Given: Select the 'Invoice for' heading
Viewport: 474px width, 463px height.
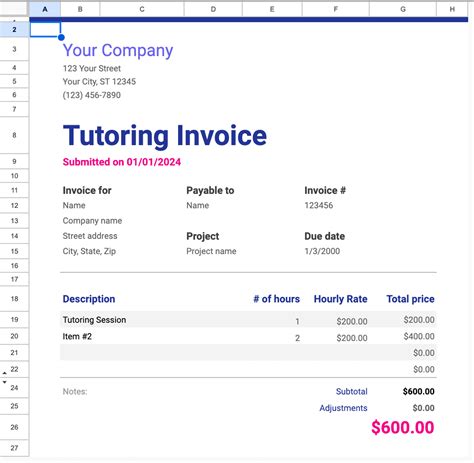Looking at the screenshot, I should pyautogui.click(x=87, y=190).
